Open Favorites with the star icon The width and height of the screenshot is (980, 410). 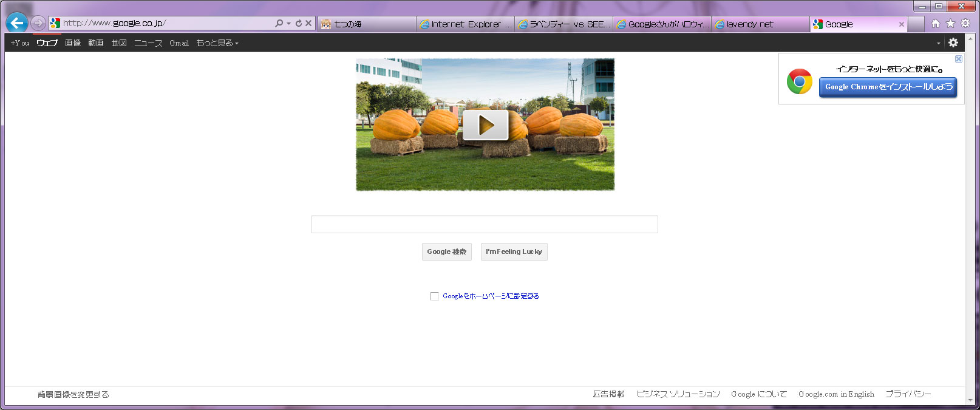[950, 24]
